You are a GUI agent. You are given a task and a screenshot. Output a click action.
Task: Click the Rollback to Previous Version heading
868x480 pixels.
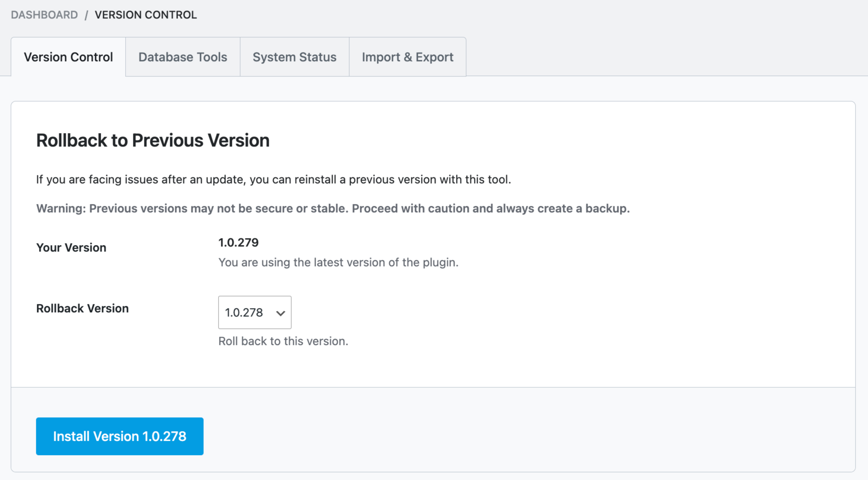click(153, 140)
